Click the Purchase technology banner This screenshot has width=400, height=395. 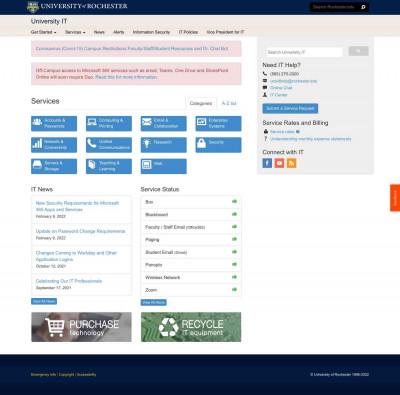[81, 327]
